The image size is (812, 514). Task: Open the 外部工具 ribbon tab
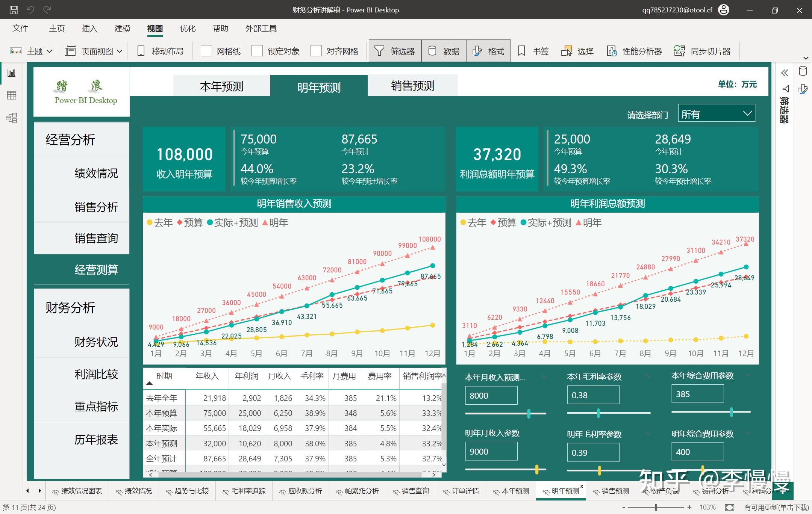[261, 28]
